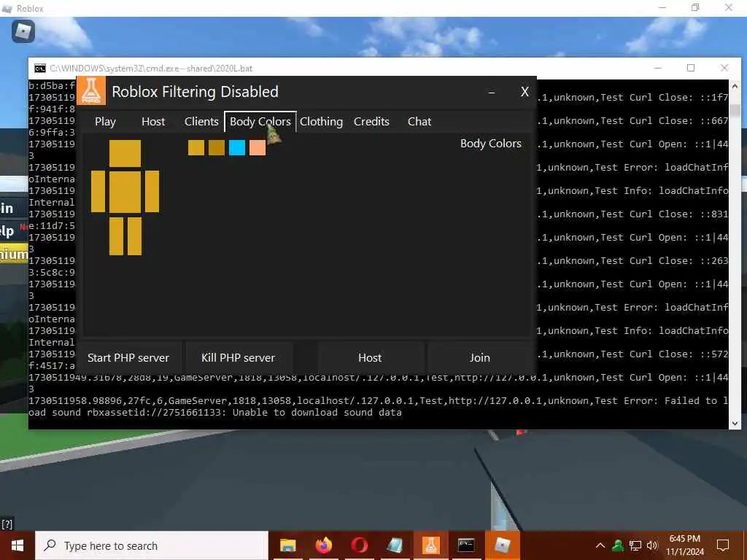Show hidden system tray icons
747x560 pixels.
(x=600, y=545)
